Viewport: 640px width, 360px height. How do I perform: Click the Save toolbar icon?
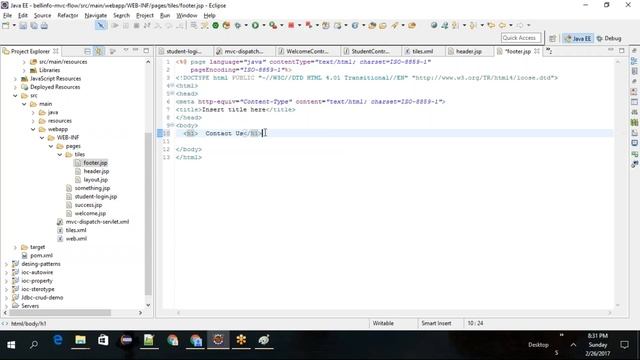click(23, 26)
